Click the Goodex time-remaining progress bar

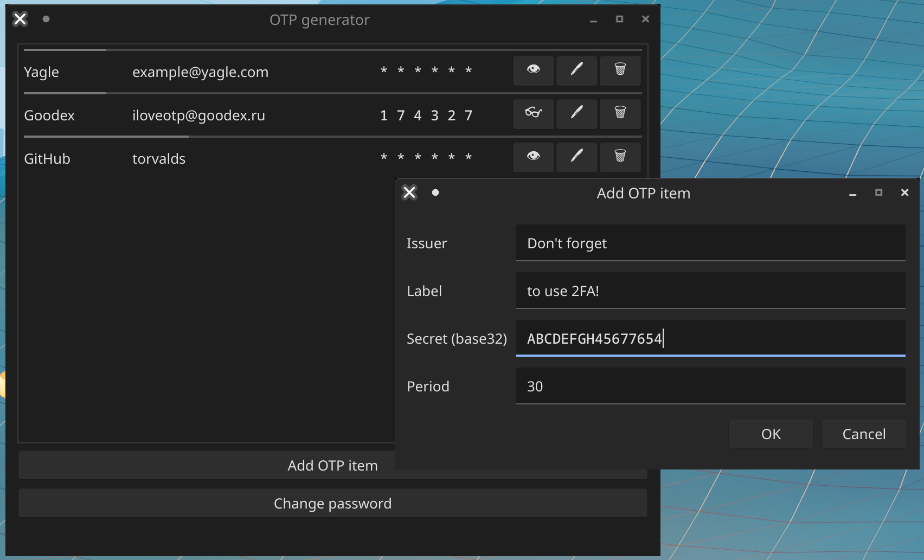click(332, 93)
